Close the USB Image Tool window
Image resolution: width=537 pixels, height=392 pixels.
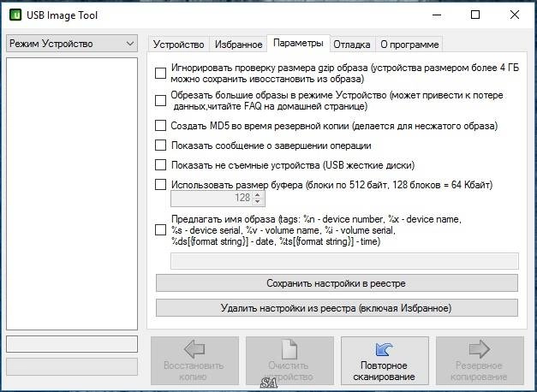pyautogui.click(x=515, y=15)
